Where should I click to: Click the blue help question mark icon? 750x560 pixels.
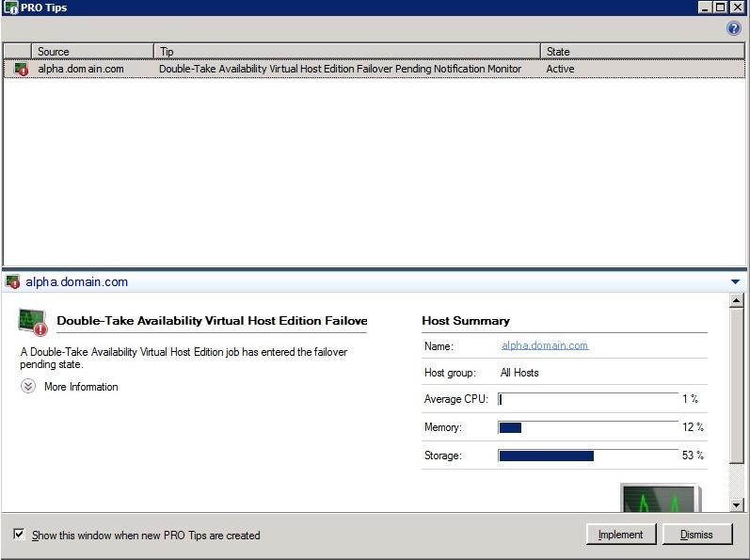point(734,28)
